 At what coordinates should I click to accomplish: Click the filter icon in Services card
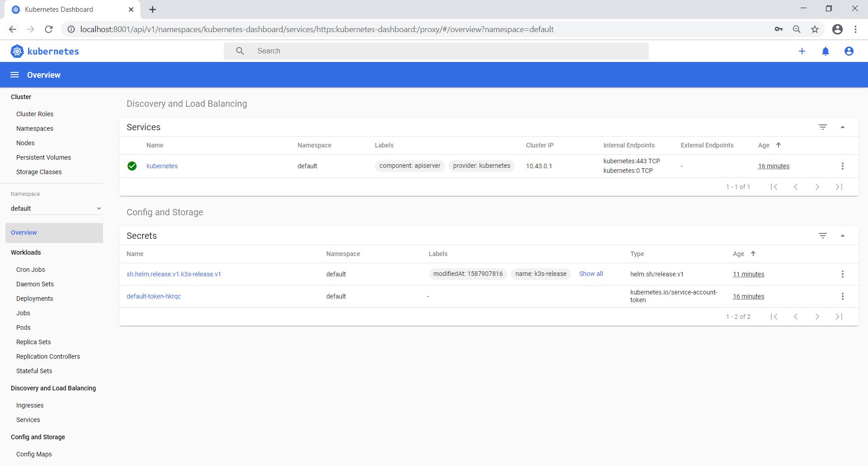click(822, 128)
